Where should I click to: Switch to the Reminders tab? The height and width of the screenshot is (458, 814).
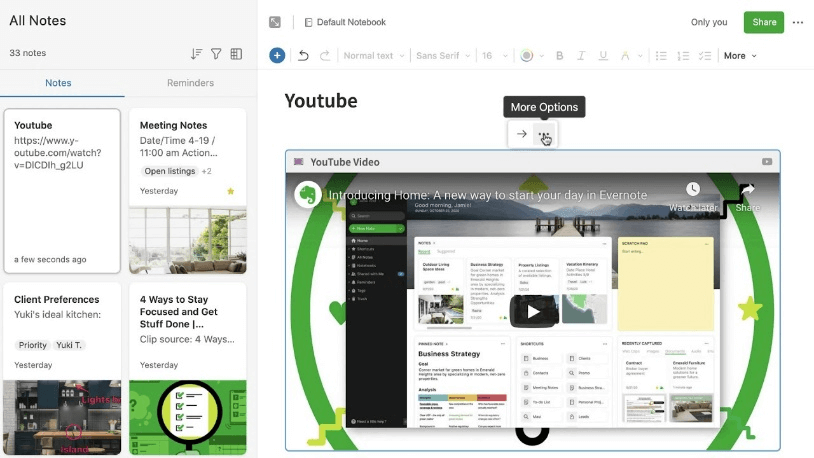[190, 83]
